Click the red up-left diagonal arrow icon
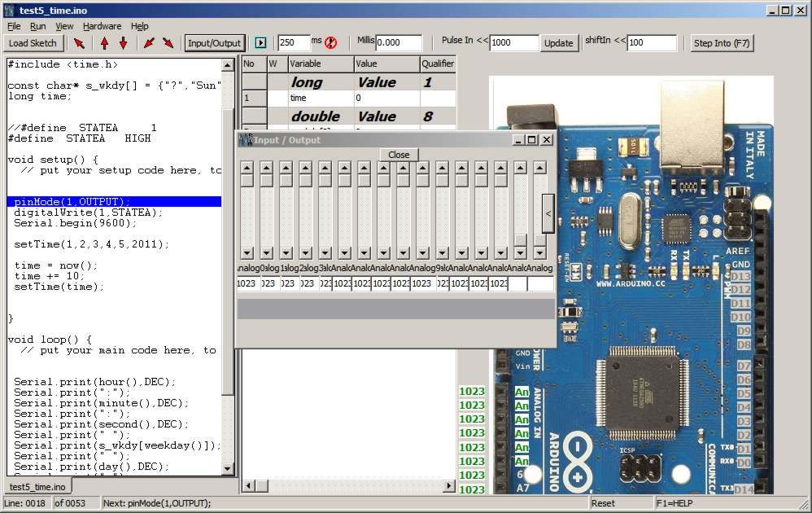 [x=79, y=43]
